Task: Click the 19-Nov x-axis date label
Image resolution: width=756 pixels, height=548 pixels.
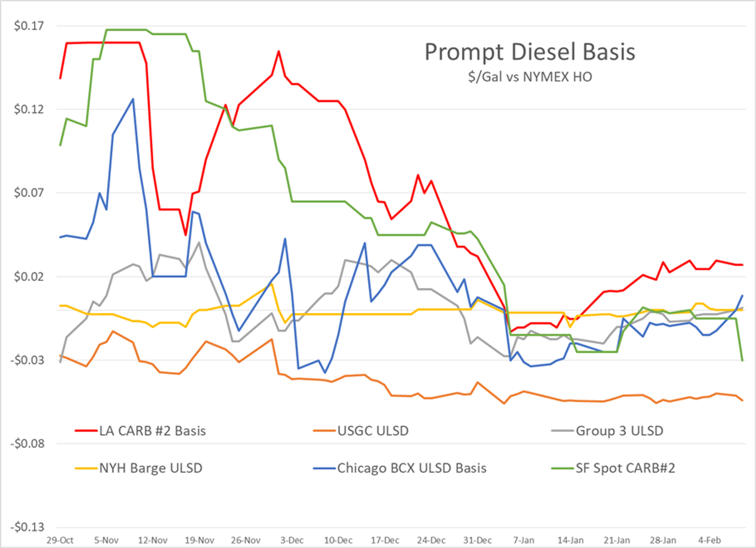Action: pyautogui.click(x=199, y=540)
